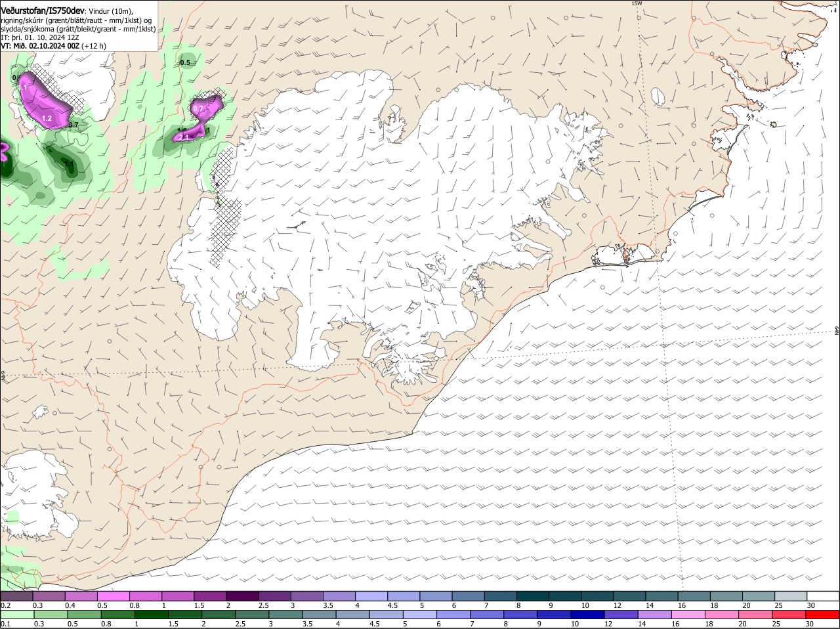Click the '(+12 h)' forecast offset text

click(x=94, y=46)
